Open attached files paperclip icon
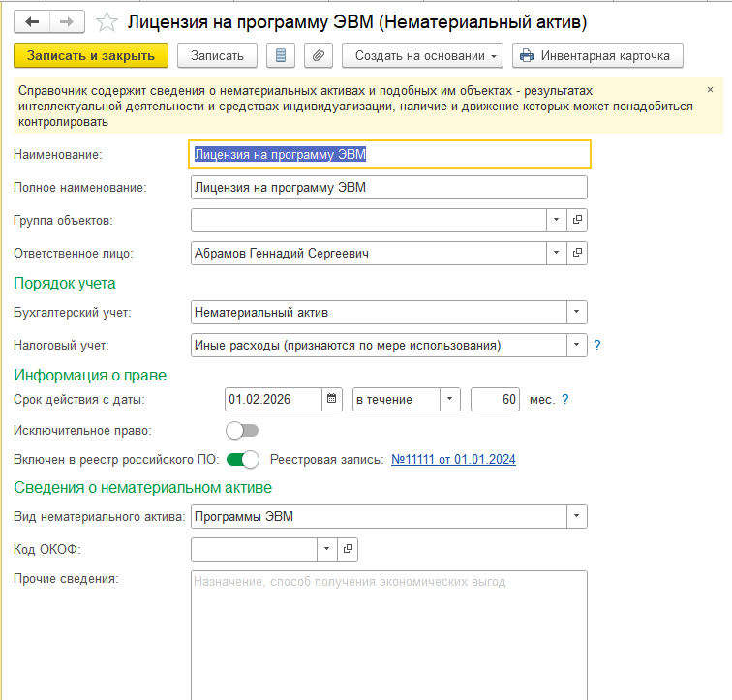Viewport: 732px width, 700px height. tap(319, 55)
